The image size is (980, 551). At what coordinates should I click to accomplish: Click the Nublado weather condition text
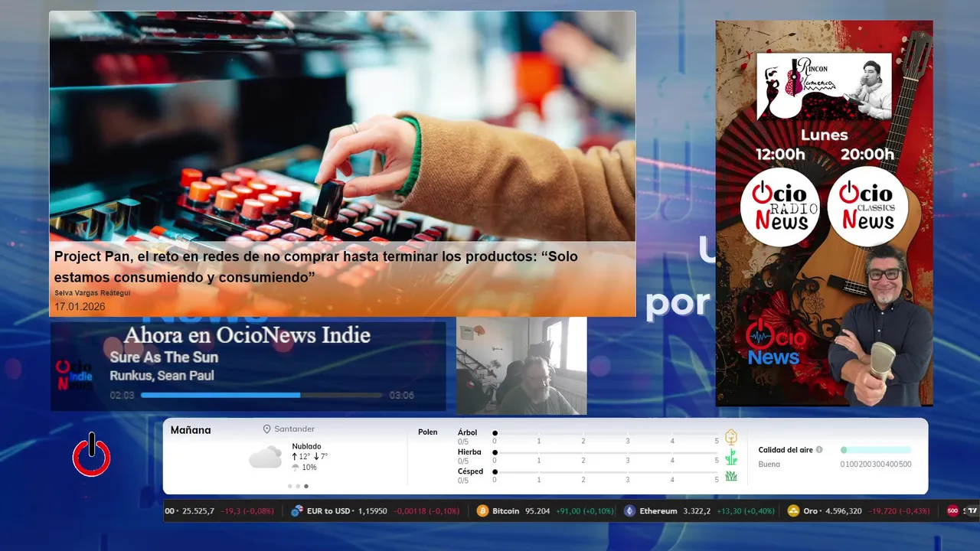point(306,446)
